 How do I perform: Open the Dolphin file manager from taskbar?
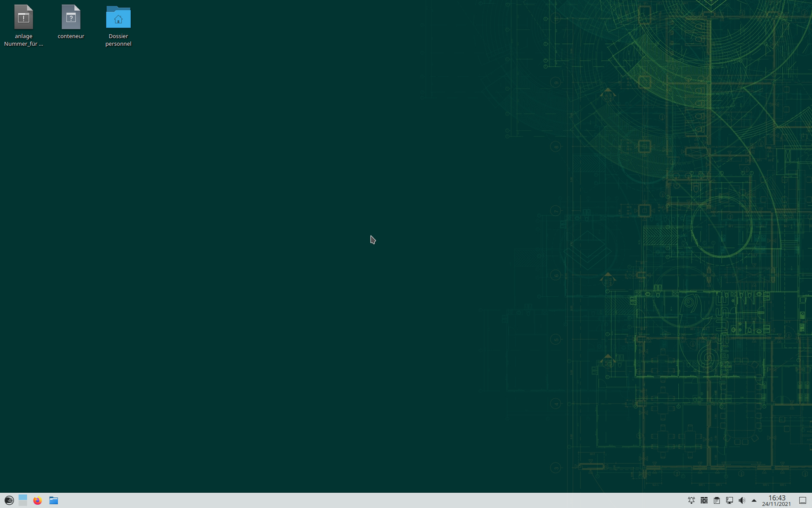[54, 500]
